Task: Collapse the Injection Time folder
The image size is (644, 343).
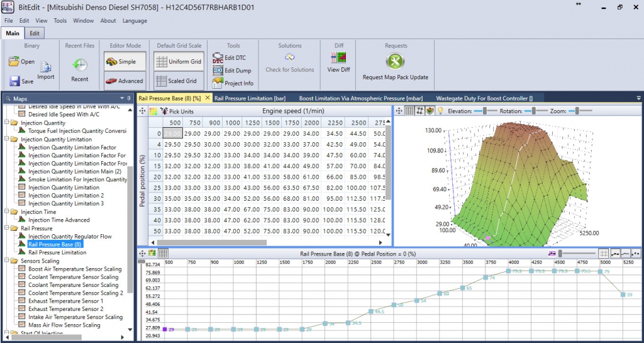Action: (6, 212)
